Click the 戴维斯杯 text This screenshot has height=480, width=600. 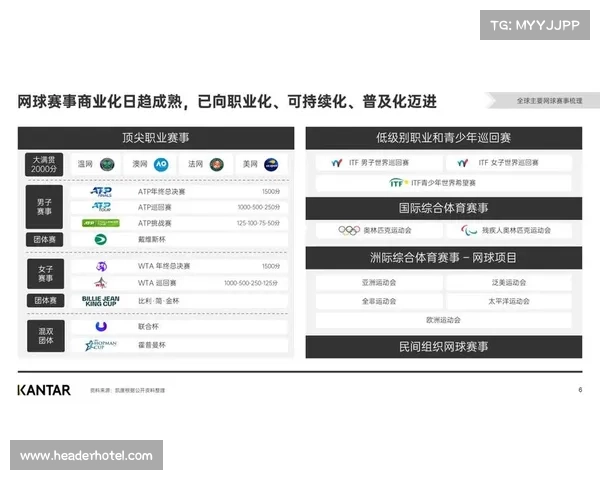click(x=152, y=240)
